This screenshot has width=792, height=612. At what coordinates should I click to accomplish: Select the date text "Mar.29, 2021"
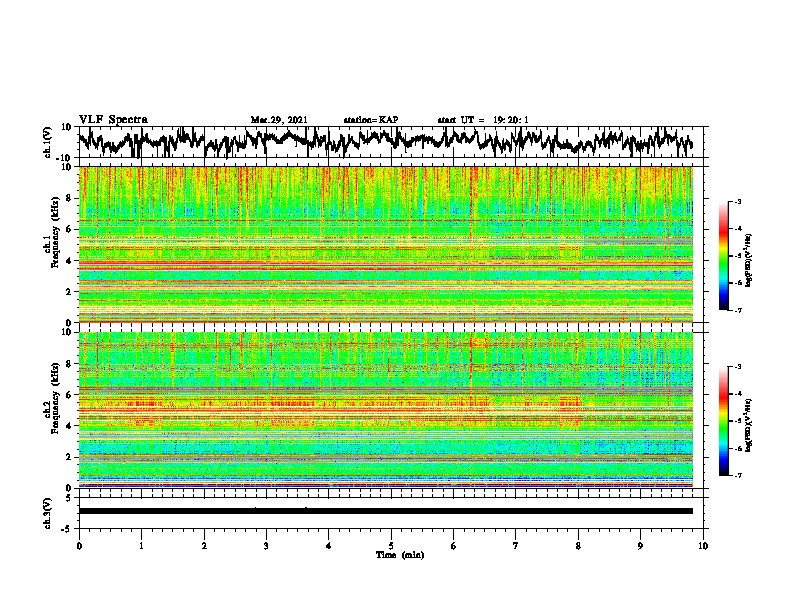pyautogui.click(x=279, y=120)
